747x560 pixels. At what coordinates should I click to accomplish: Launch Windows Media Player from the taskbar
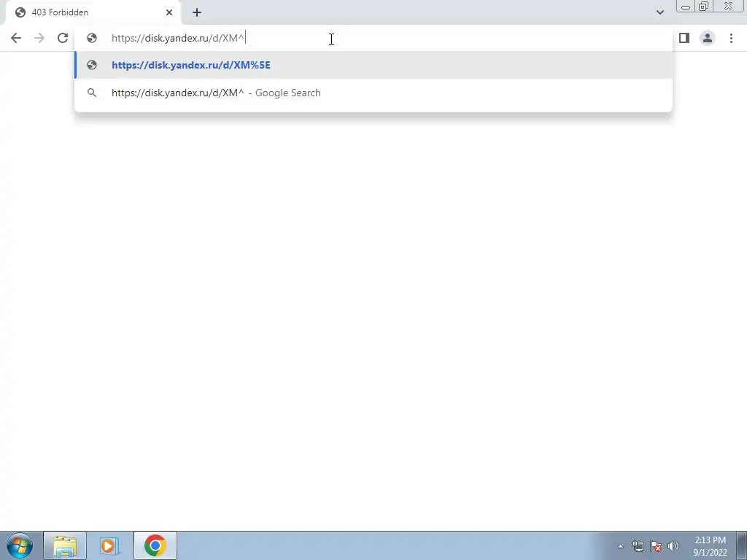109,545
